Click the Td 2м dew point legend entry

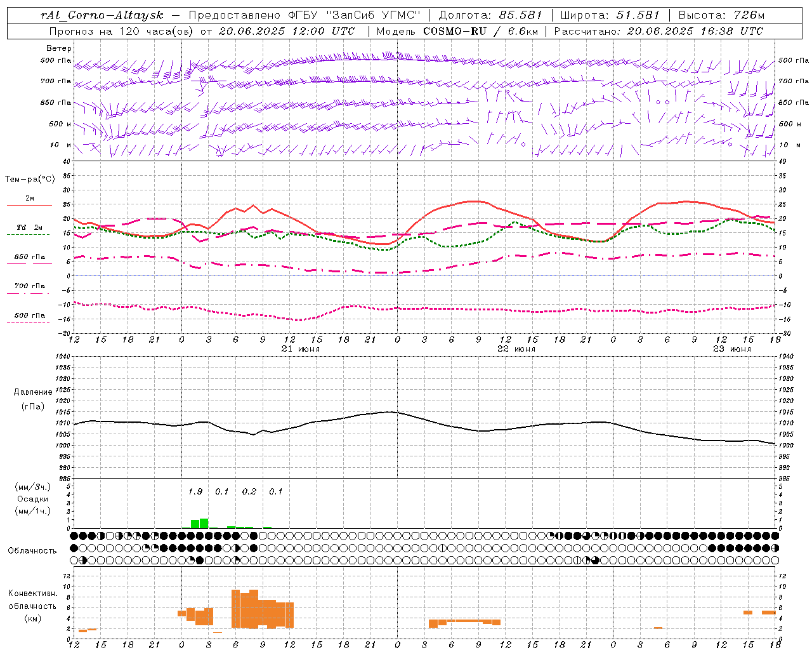(x=29, y=227)
